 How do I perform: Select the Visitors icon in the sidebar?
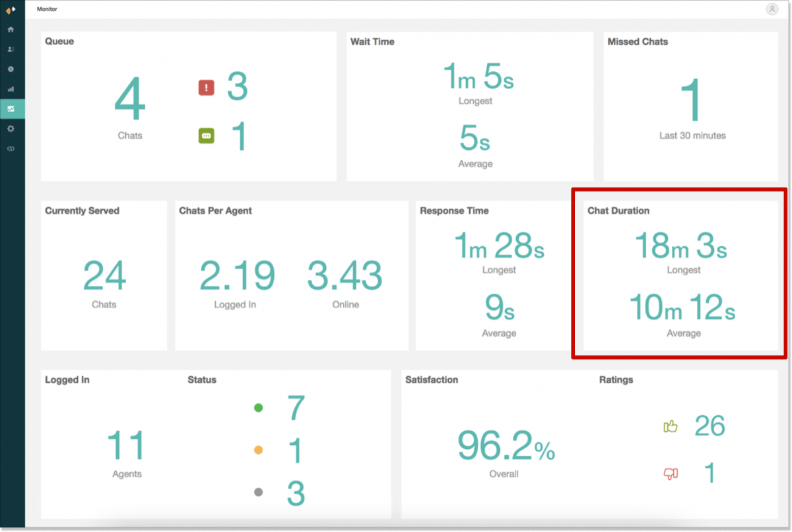click(x=11, y=49)
